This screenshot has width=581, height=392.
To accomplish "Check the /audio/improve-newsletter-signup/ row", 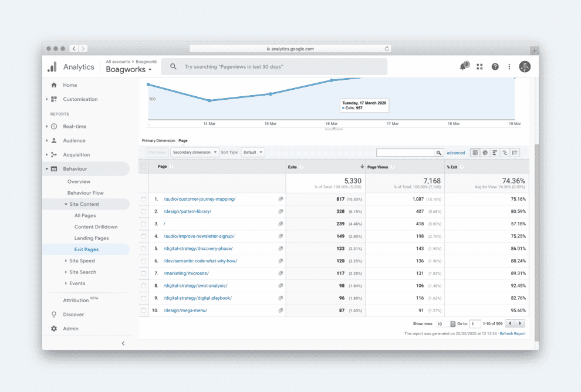I will tap(143, 236).
